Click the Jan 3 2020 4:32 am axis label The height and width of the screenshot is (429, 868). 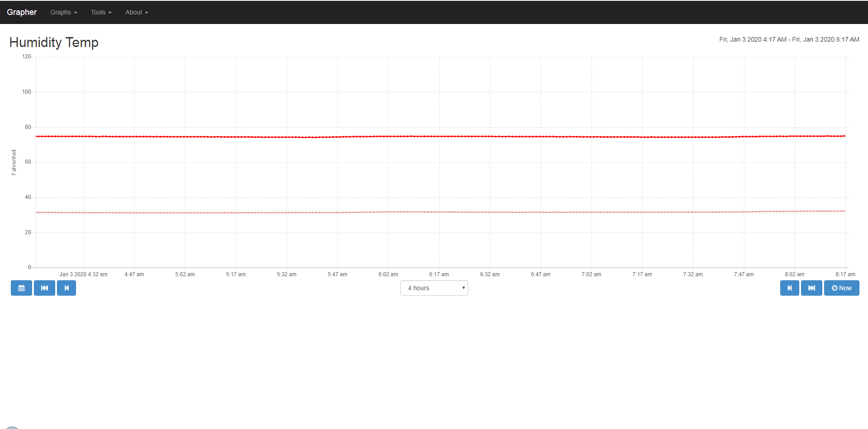[83, 274]
